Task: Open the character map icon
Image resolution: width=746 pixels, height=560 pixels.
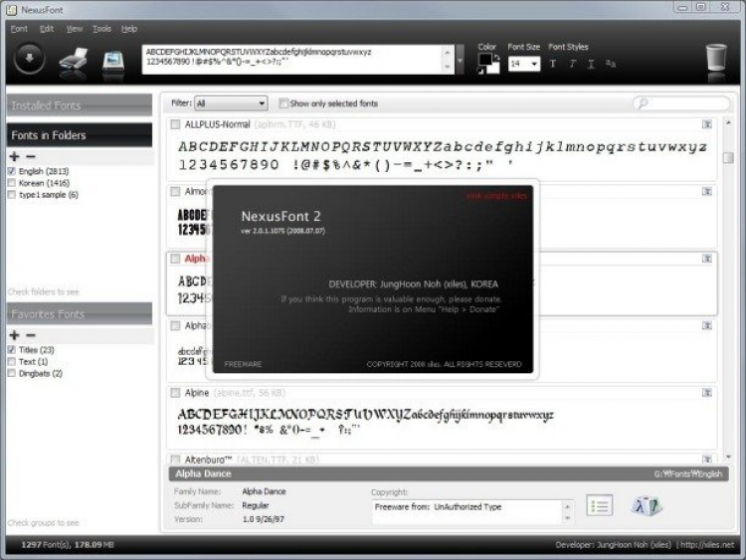Action: click(647, 505)
